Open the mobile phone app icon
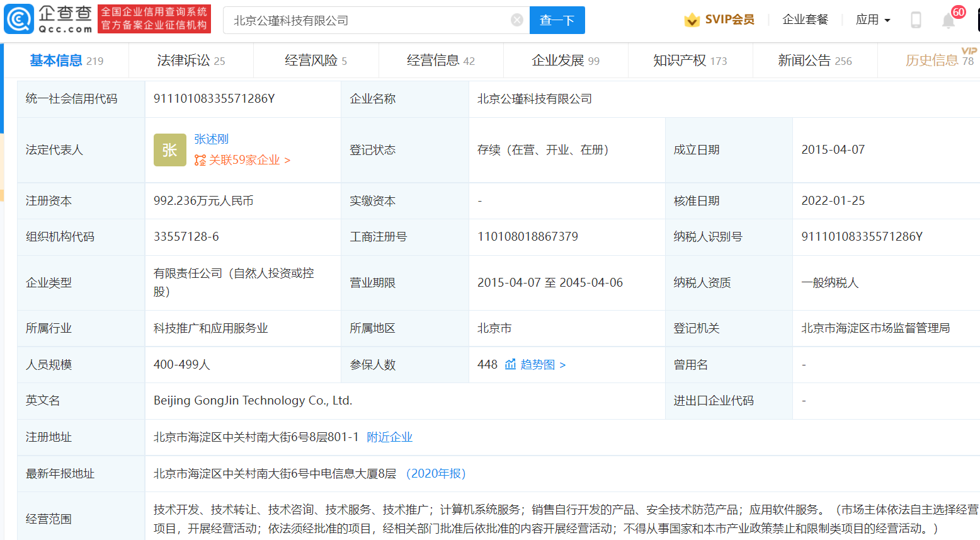980x540 pixels. (x=916, y=20)
